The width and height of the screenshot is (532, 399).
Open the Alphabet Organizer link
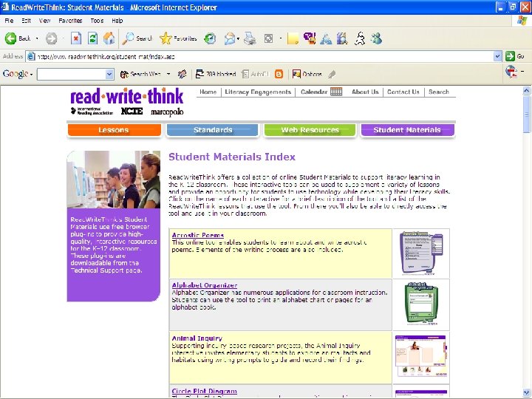pyautogui.click(x=205, y=285)
